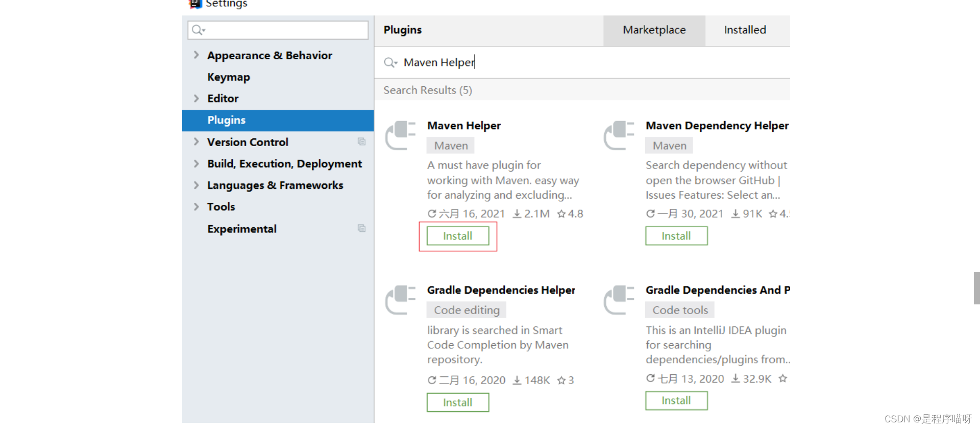Install the Maven Helper plugin
The width and height of the screenshot is (980, 429).
point(458,236)
